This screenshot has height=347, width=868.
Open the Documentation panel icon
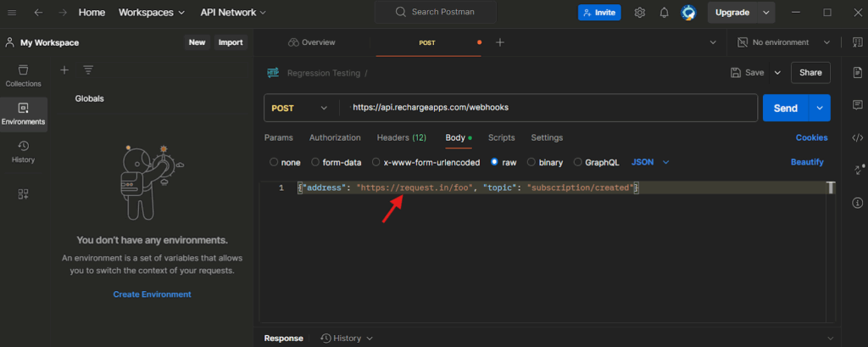point(858,73)
